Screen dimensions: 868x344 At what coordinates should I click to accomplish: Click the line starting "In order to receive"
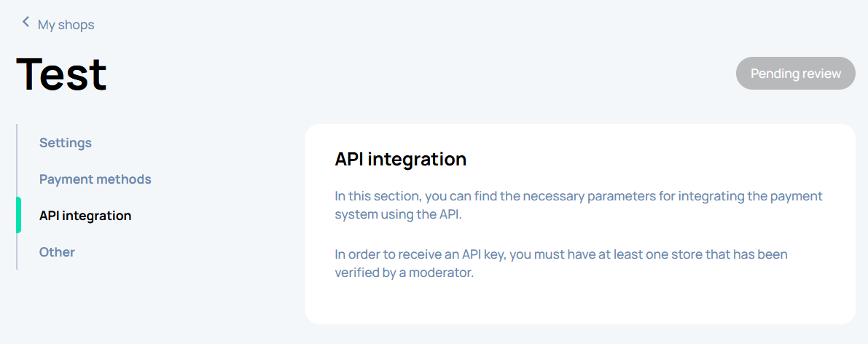[x=560, y=254]
